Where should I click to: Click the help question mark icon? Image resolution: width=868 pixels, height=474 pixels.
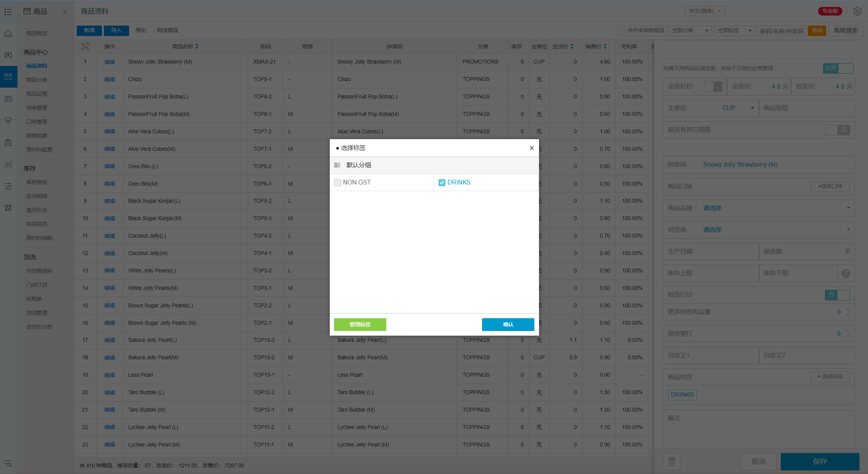(x=846, y=273)
